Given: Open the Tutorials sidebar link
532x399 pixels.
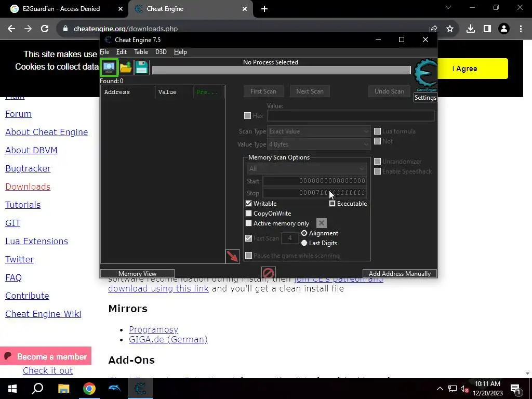Looking at the screenshot, I should tap(23, 205).
